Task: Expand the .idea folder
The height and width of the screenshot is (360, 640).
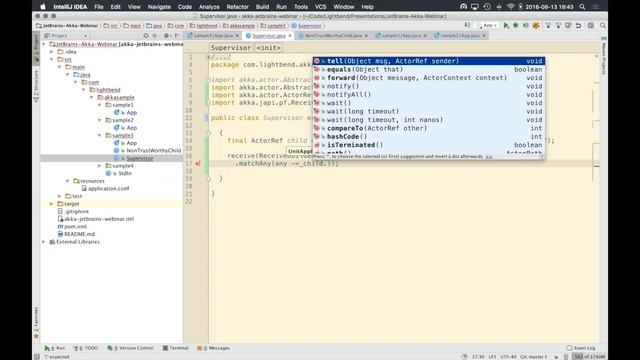Action: click(52, 52)
